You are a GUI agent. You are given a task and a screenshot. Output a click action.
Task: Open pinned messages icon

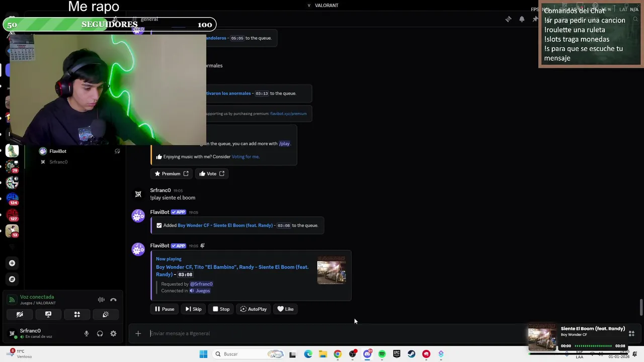click(535, 19)
